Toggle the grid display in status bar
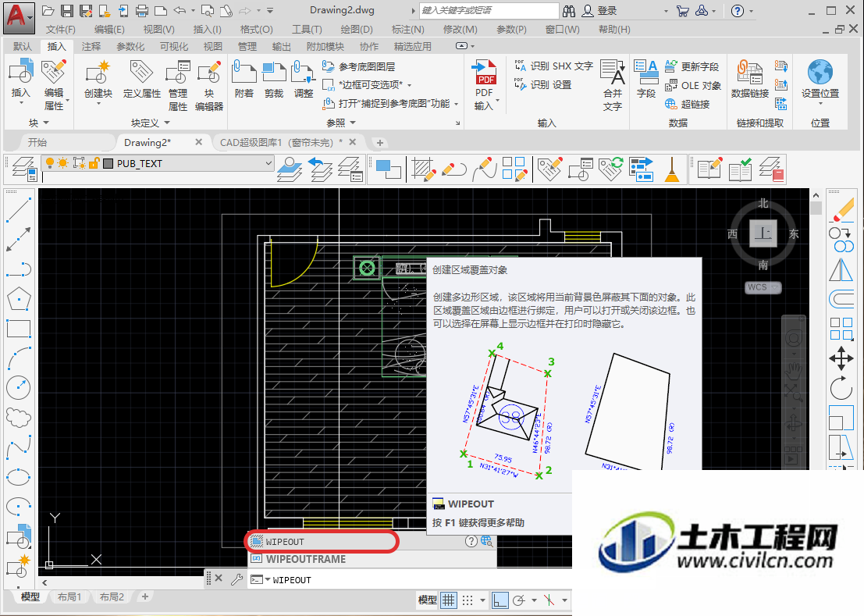The height and width of the screenshot is (616, 864). click(x=449, y=600)
